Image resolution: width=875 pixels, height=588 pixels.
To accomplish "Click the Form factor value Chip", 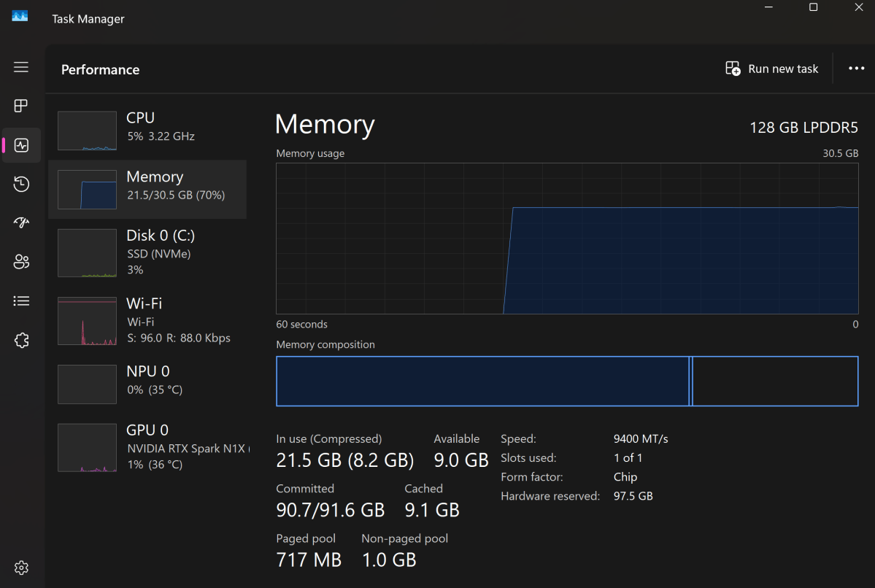I will click(625, 477).
